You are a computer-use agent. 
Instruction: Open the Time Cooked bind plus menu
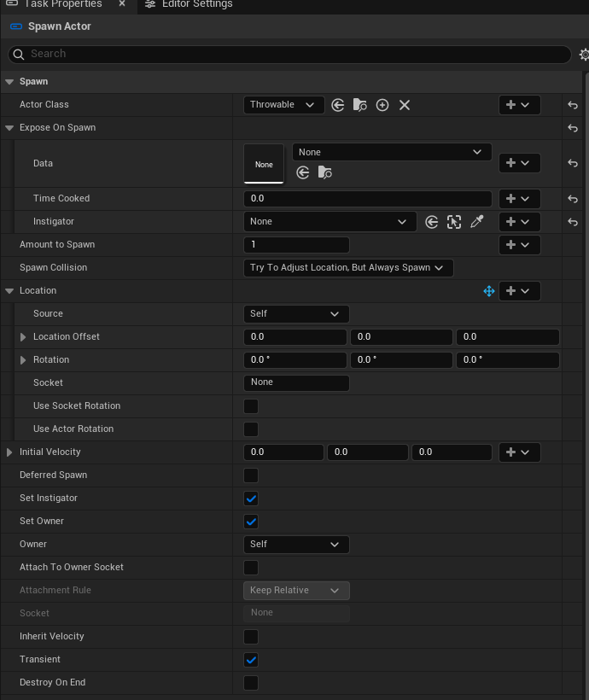[519, 199]
